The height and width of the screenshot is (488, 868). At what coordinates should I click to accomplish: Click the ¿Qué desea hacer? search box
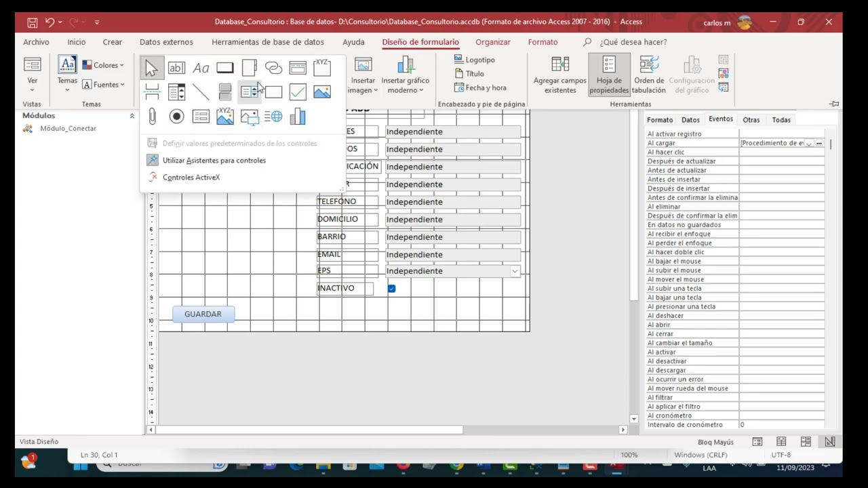click(x=633, y=42)
